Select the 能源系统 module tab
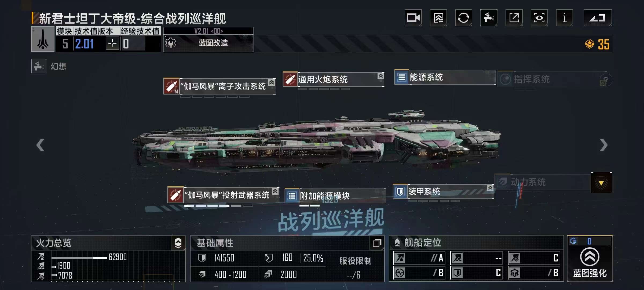Screen dimensions: 644x290 pyautogui.click(x=445, y=77)
